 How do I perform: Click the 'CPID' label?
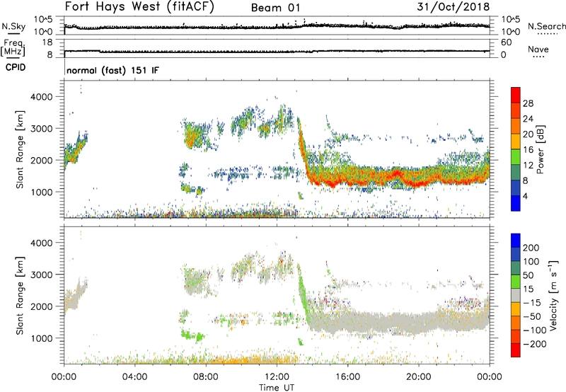pos(16,67)
